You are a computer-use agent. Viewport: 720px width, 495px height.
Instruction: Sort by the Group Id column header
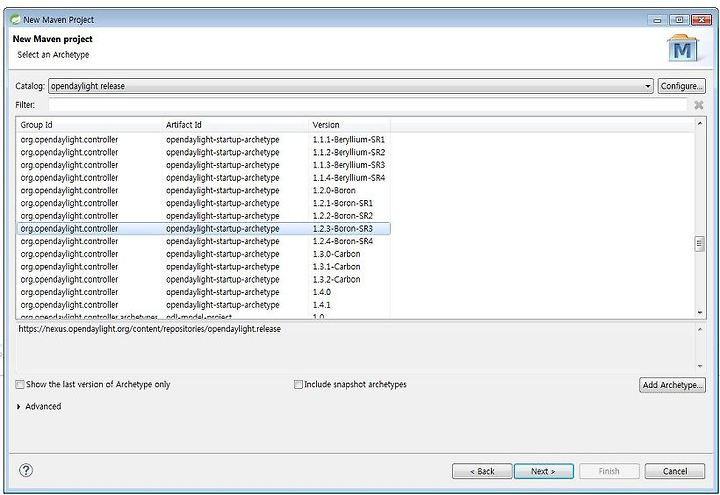coord(90,125)
